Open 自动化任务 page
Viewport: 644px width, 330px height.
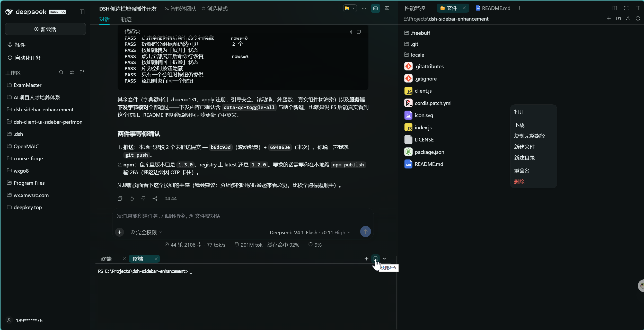[24, 58]
